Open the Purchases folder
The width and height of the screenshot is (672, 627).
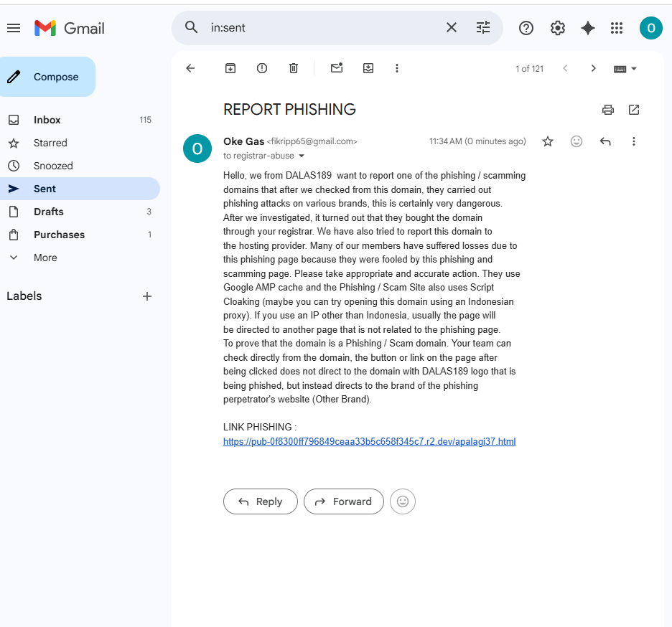(80, 235)
